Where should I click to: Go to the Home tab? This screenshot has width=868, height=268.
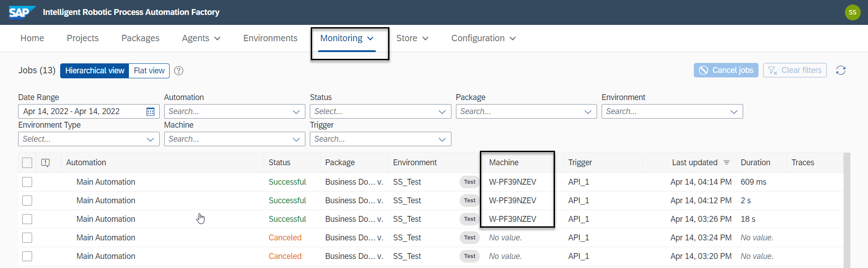click(32, 38)
